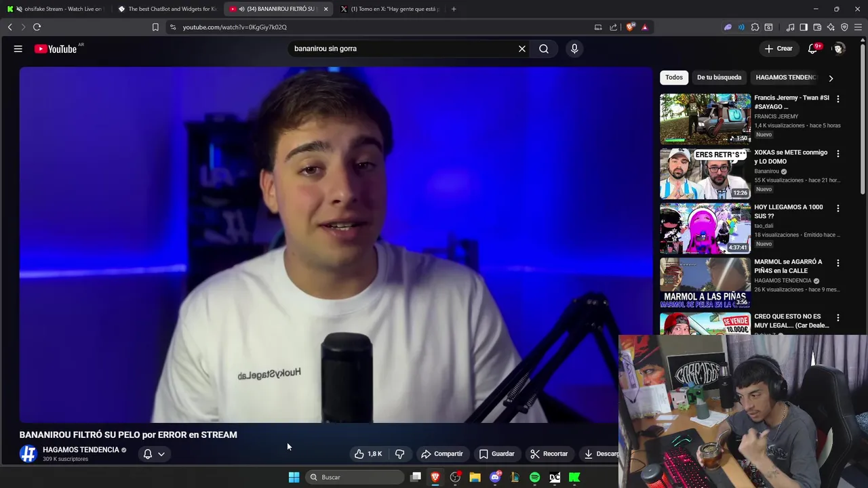Image resolution: width=868 pixels, height=488 pixels.
Task: Open the Brave Rewards triangle icon
Action: (x=645, y=27)
